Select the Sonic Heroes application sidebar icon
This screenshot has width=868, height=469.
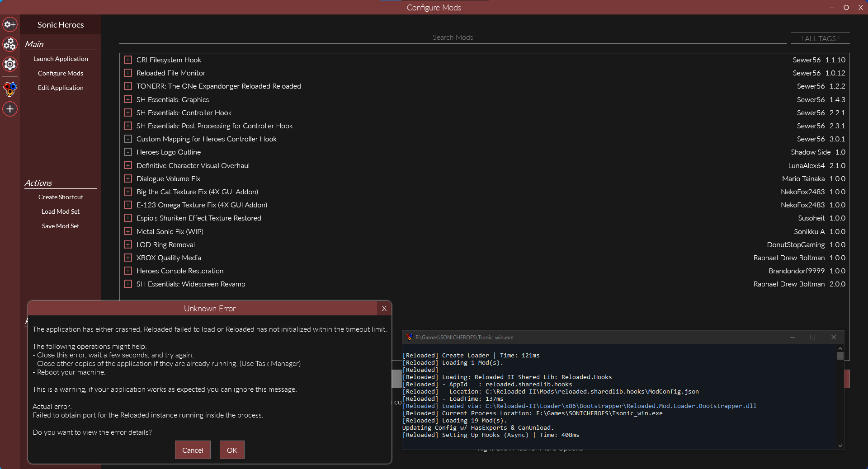(10, 89)
